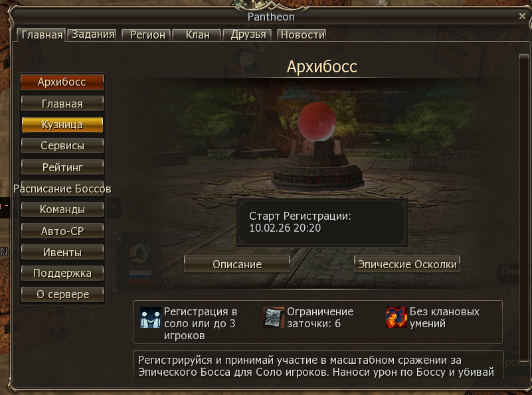Switch to the Задания tab
Screen dimensions: 532x395
pyautogui.click(x=93, y=35)
